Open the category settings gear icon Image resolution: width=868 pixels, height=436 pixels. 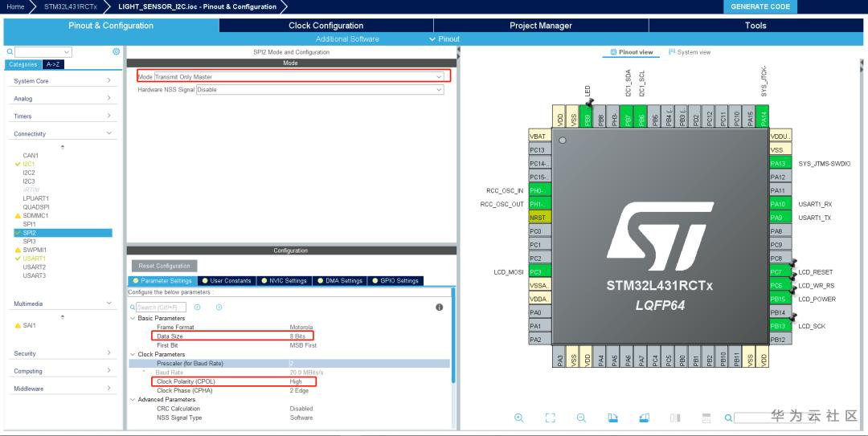point(117,51)
